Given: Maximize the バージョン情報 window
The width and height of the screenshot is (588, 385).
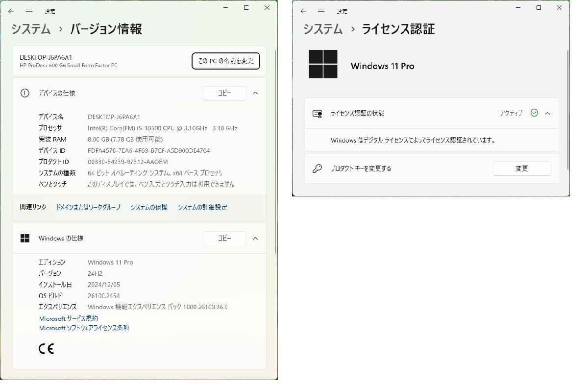Looking at the screenshot, I should [246, 8].
